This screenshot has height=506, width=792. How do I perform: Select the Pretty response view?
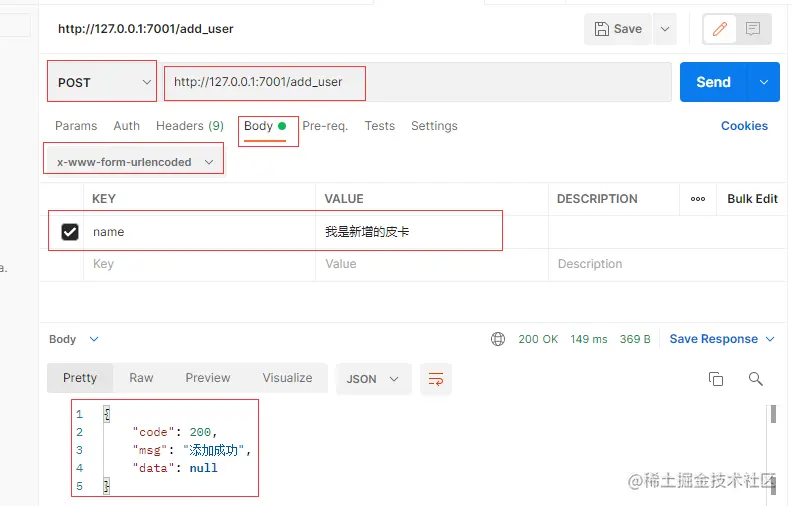click(80, 378)
